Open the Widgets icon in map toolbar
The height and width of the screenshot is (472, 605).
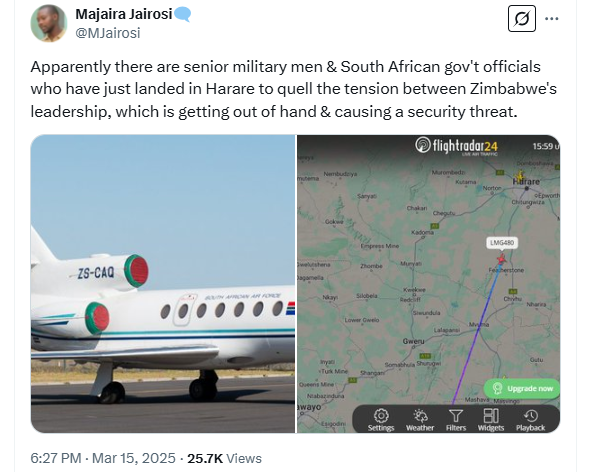point(491,419)
